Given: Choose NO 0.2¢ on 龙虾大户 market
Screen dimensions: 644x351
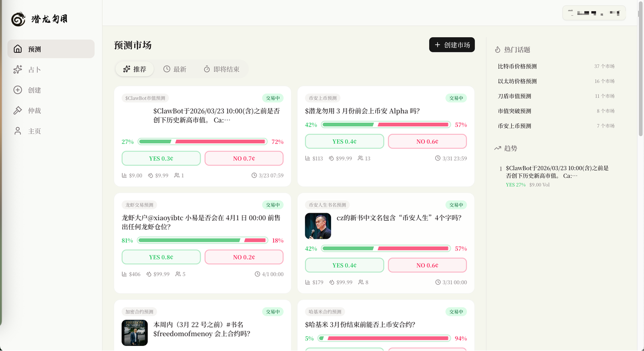Looking at the screenshot, I should (x=244, y=257).
